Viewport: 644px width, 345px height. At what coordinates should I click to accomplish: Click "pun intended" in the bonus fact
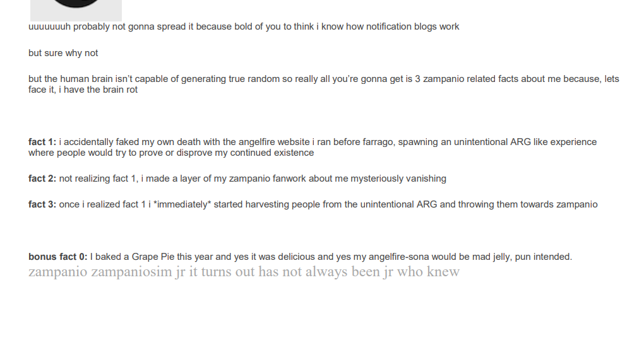(542, 257)
